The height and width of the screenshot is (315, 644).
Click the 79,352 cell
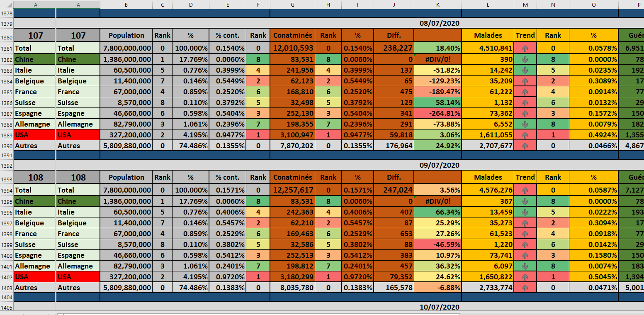tap(394, 277)
